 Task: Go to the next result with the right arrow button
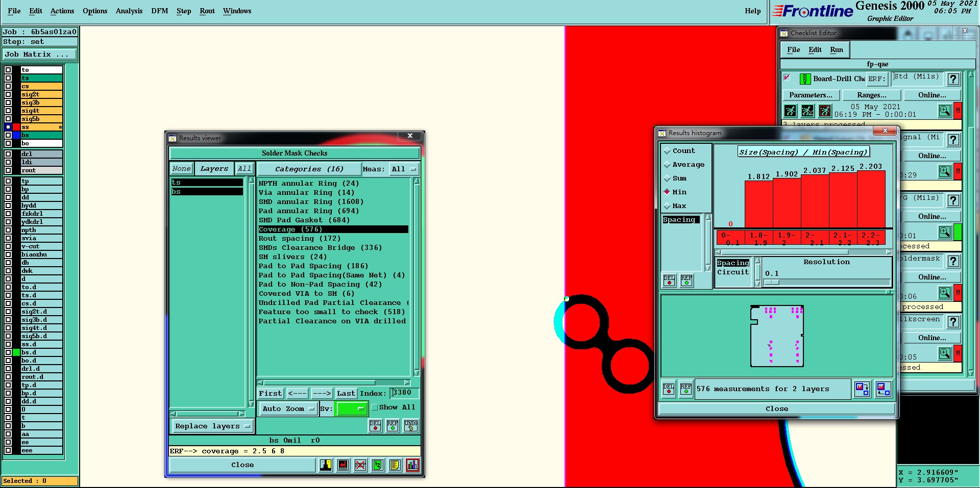322,393
